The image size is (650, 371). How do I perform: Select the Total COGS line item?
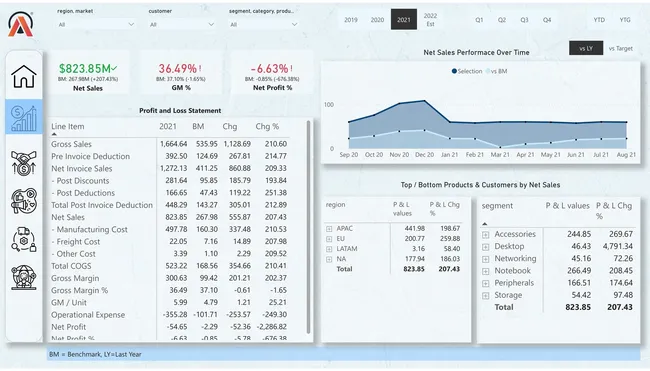pos(71,266)
